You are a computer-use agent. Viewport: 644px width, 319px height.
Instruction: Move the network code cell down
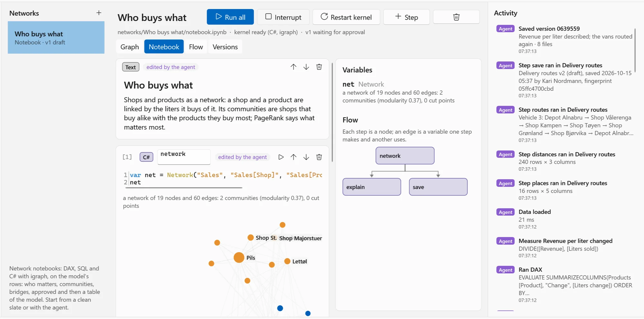pyautogui.click(x=306, y=157)
